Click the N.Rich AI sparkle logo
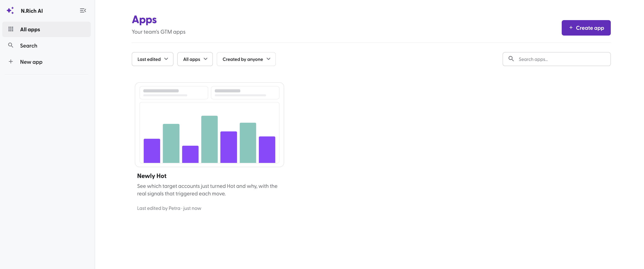Viewport: 644px width, 269px height. pyautogui.click(x=10, y=10)
